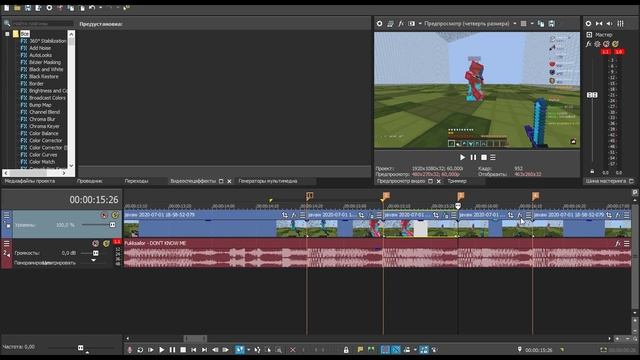Select the Bump Map effect
The height and width of the screenshot is (360, 640).
(x=40, y=105)
